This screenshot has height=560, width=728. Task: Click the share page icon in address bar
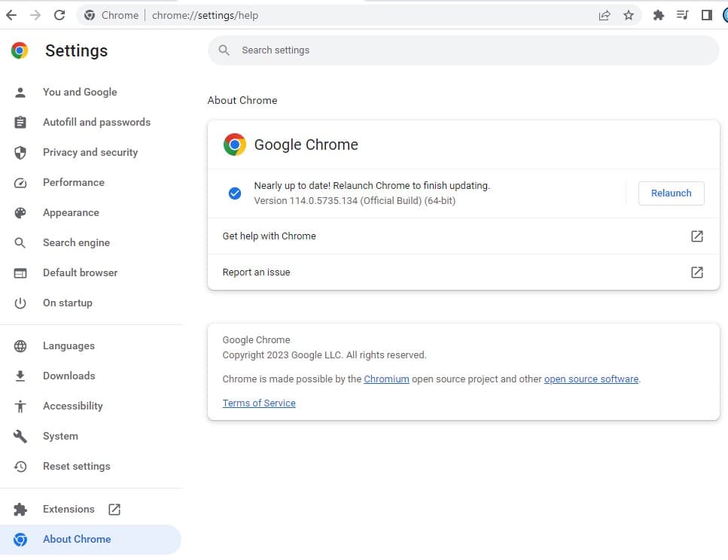(604, 15)
